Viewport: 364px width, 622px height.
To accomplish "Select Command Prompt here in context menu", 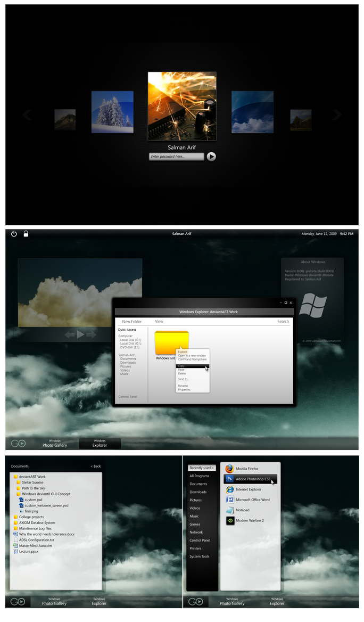I will pos(192,359).
